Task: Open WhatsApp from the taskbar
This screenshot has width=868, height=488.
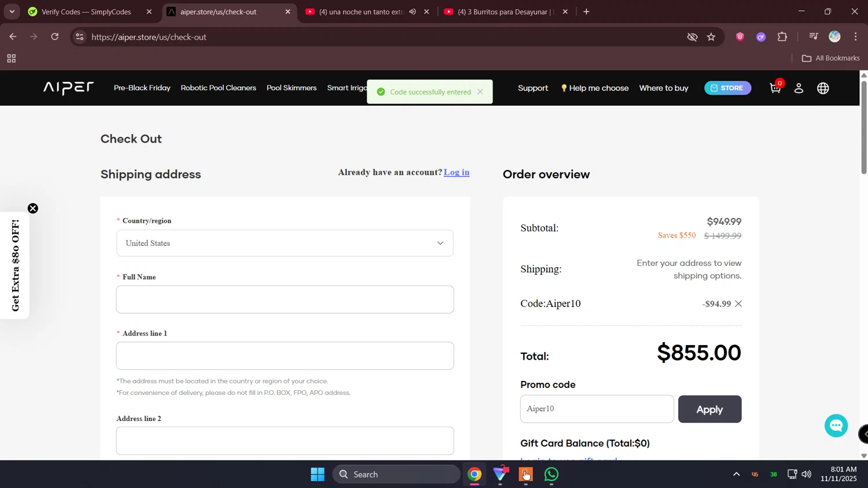Action: tap(551, 474)
